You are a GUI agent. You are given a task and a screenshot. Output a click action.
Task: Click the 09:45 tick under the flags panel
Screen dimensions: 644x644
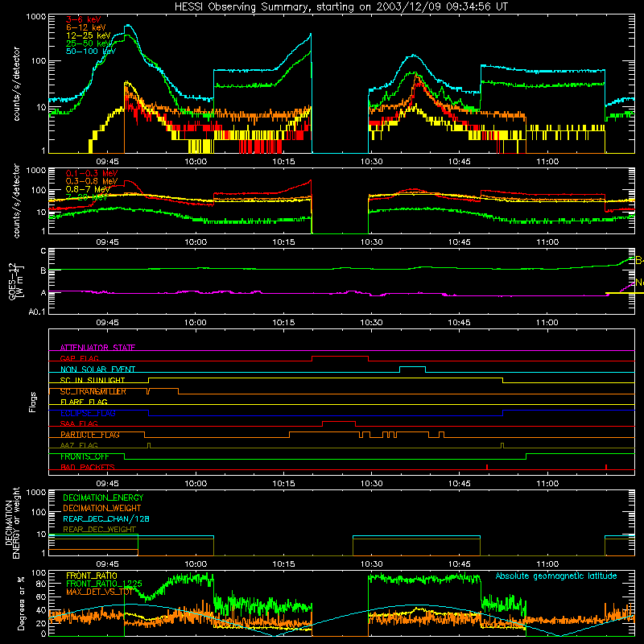coord(107,484)
